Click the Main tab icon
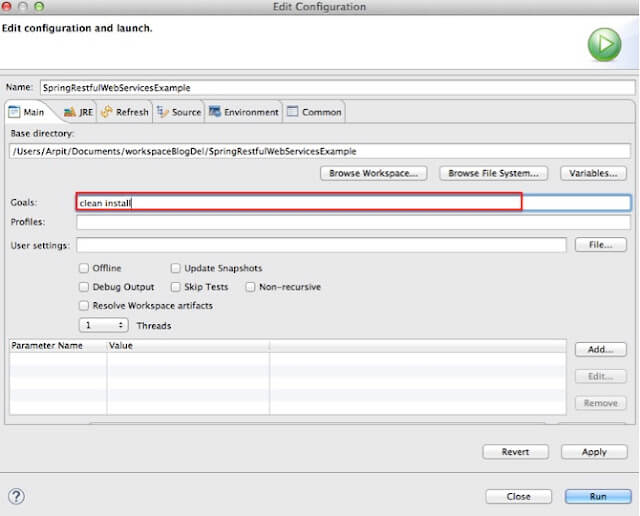The image size is (640, 516). pyautogui.click(x=14, y=112)
